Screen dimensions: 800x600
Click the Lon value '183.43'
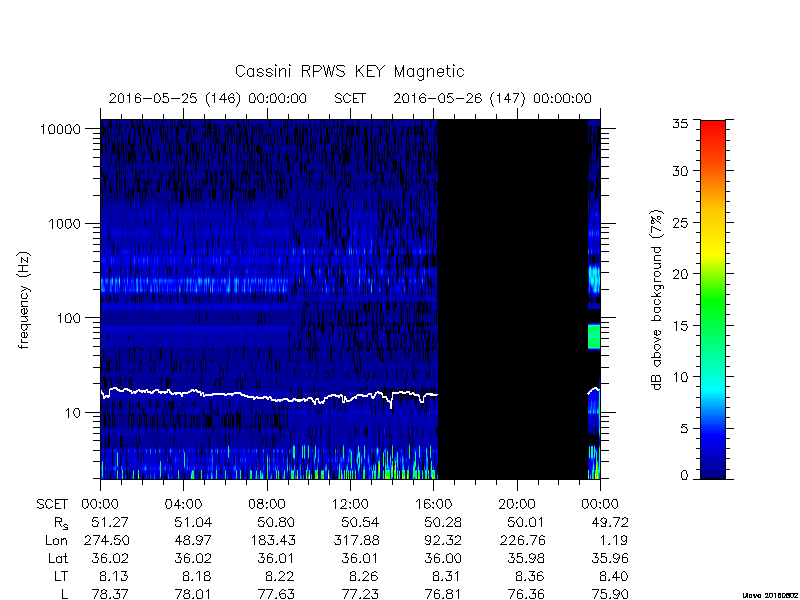272,540
